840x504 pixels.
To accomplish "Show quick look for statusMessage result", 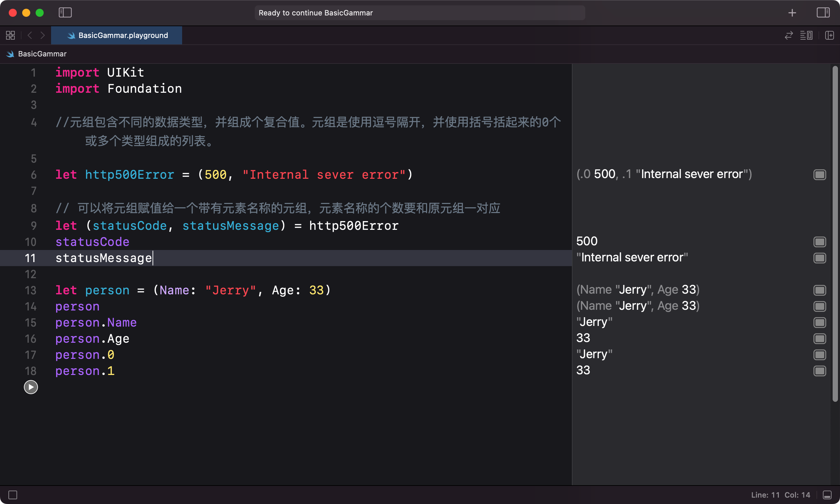I will point(820,258).
